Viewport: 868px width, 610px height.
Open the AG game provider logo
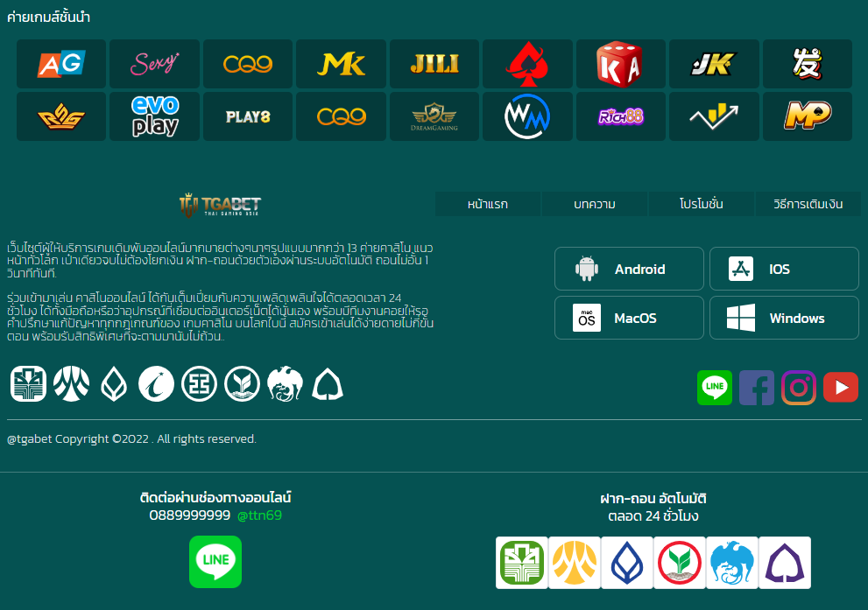[61, 64]
